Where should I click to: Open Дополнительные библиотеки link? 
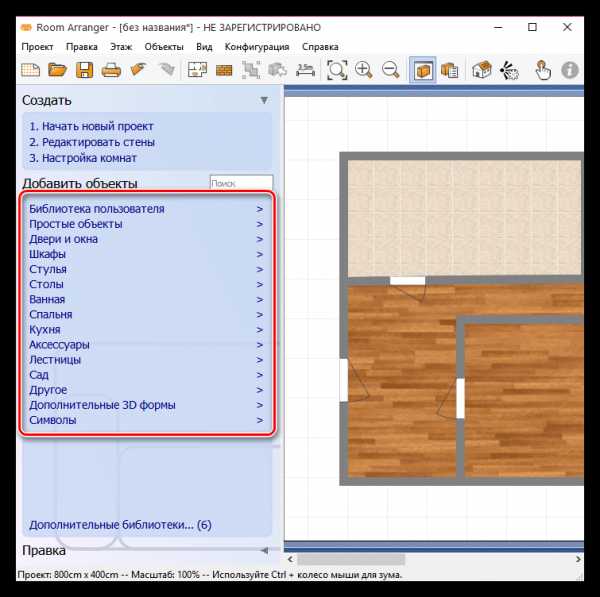click(120, 524)
